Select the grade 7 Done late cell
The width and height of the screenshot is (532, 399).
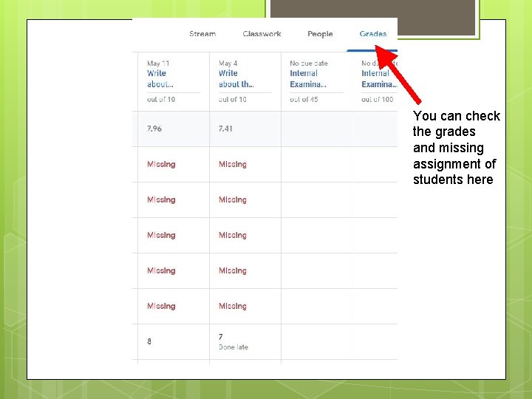(x=245, y=341)
